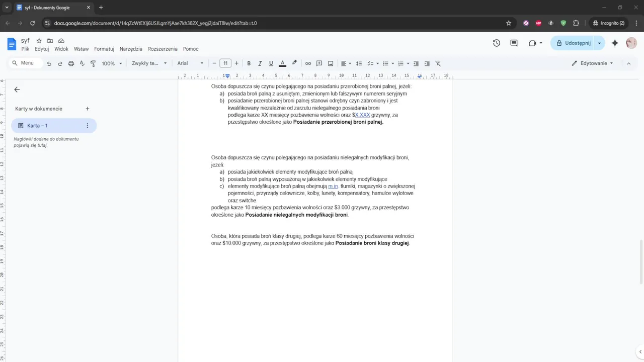
Task: Open the Pomoc menu
Action: [191, 49]
